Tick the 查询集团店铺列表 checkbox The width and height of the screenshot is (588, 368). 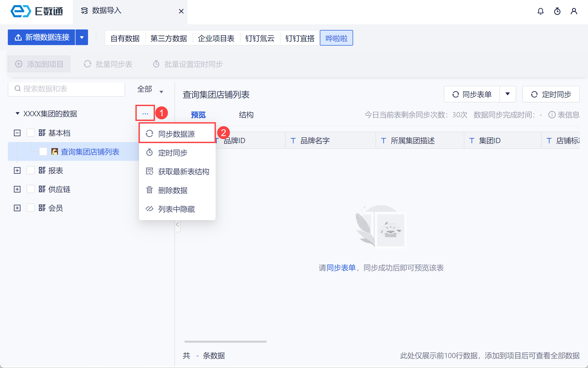[x=43, y=151]
